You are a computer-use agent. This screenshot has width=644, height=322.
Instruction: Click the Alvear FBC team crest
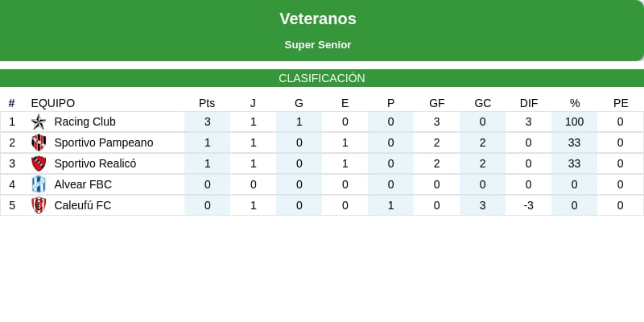pyautogui.click(x=39, y=184)
